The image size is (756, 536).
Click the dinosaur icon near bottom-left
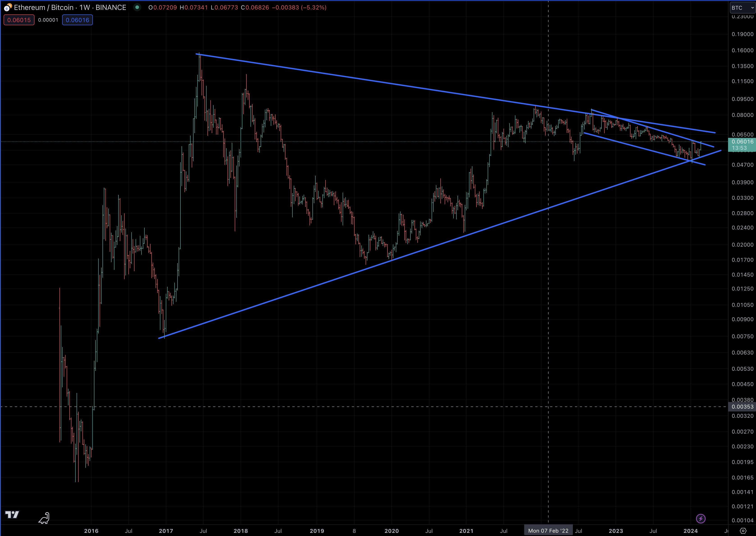tap(44, 518)
